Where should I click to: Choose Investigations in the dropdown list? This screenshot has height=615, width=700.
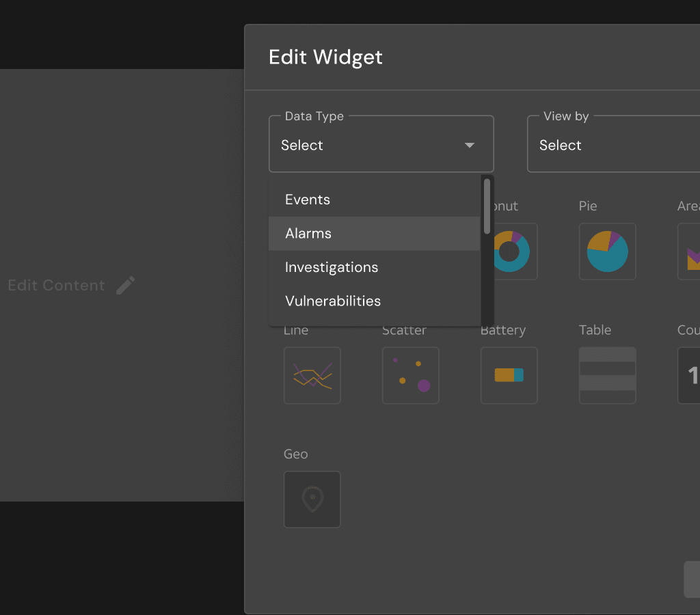[x=332, y=267]
